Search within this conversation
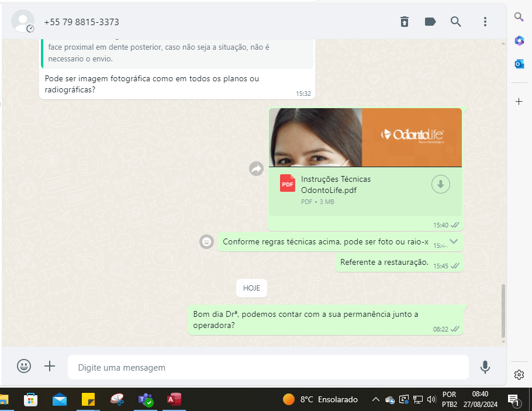 click(455, 22)
